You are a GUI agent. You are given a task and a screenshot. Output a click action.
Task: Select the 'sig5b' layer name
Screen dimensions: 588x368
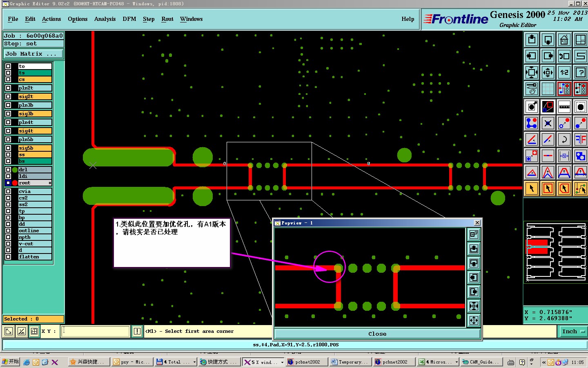tap(35, 148)
